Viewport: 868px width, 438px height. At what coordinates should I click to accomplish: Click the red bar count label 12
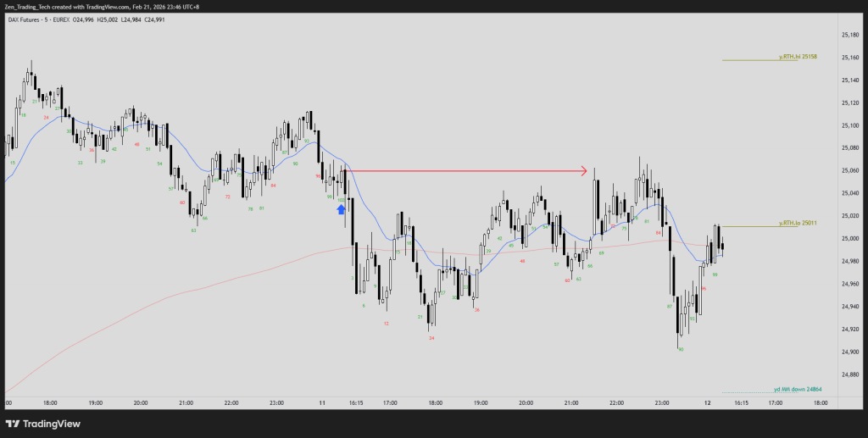click(386, 323)
